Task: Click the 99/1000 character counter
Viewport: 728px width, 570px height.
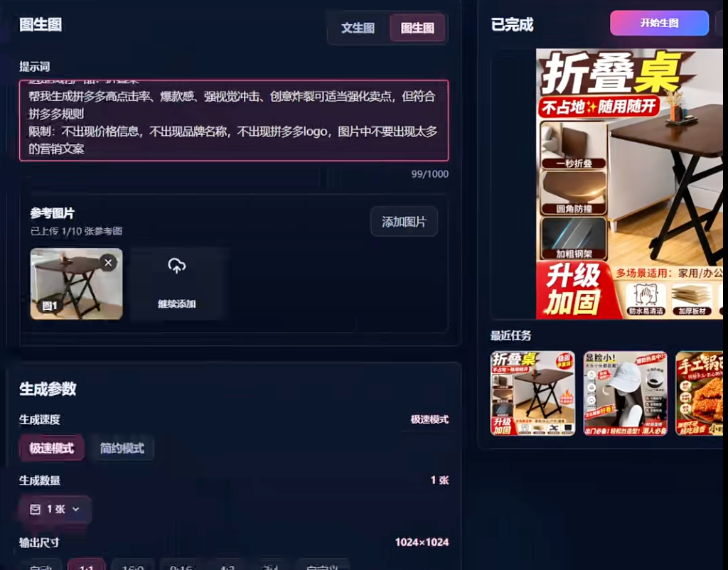Action: click(430, 174)
